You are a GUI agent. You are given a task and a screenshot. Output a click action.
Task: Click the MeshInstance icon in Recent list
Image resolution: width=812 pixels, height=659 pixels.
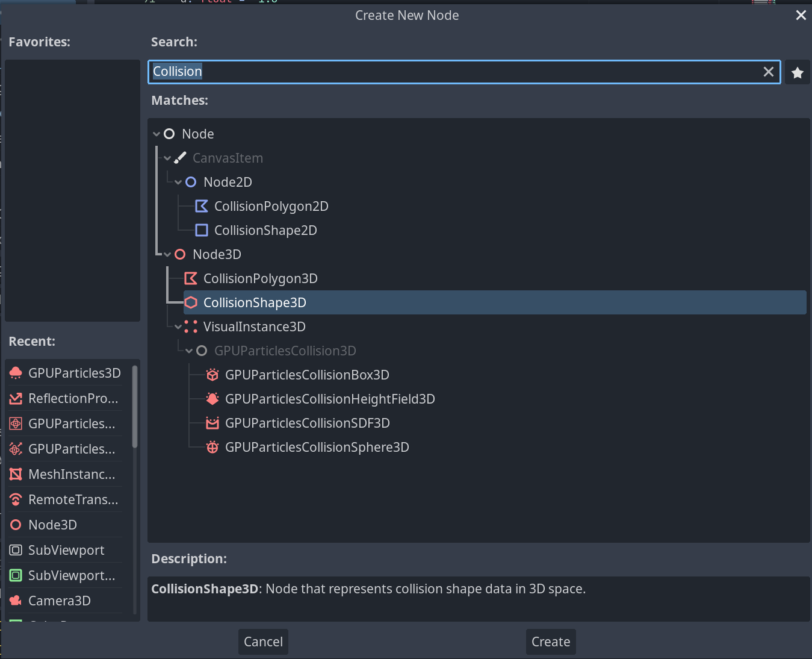[x=15, y=474]
